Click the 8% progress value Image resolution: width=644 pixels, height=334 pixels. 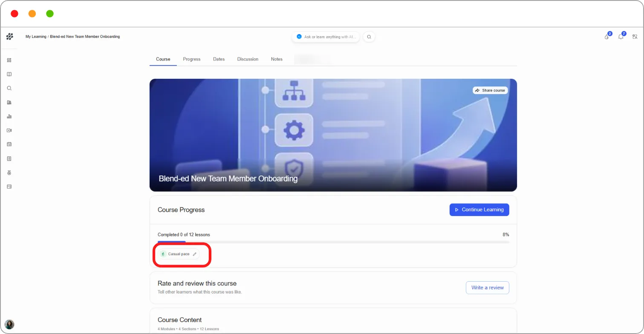pos(506,235)
